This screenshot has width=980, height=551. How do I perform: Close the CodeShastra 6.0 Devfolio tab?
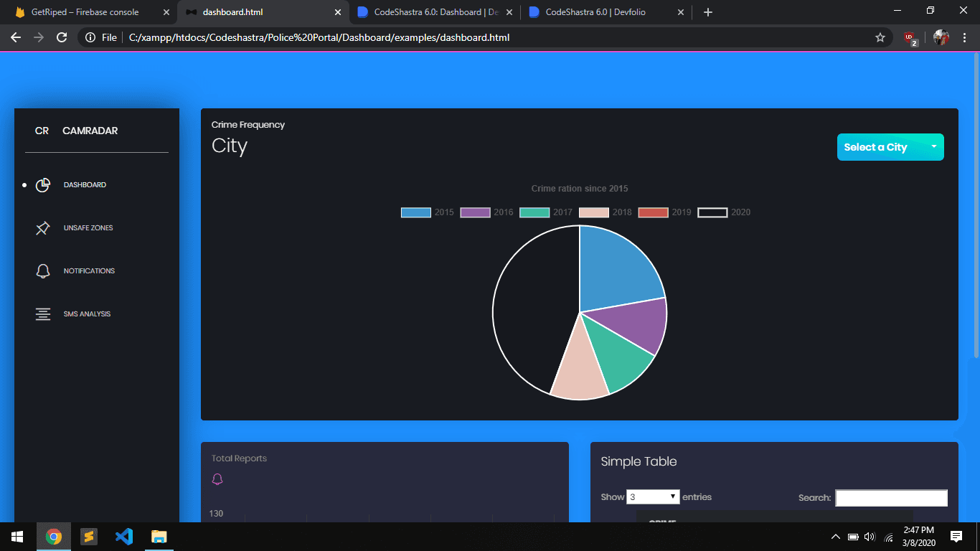(x=680, y=12)
